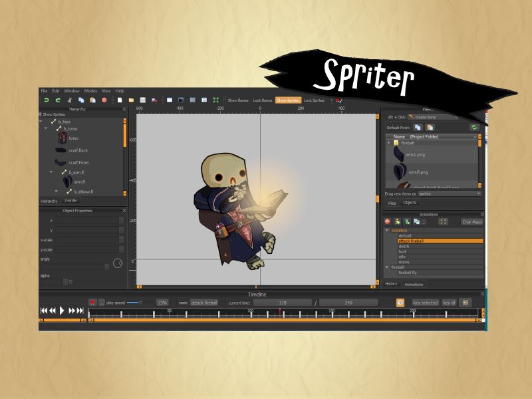Collapse the b_torso bone node

(x=46, y=128)
